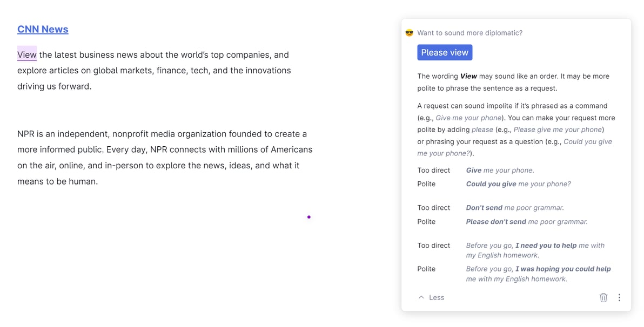
Task: Collapse the card with Less
Action: coord(431,297)
